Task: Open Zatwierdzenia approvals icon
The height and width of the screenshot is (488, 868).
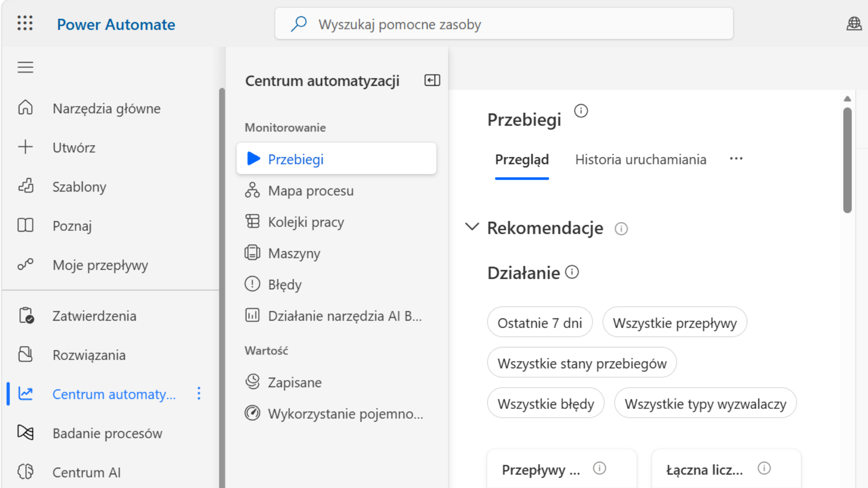Action: point(26,315)
